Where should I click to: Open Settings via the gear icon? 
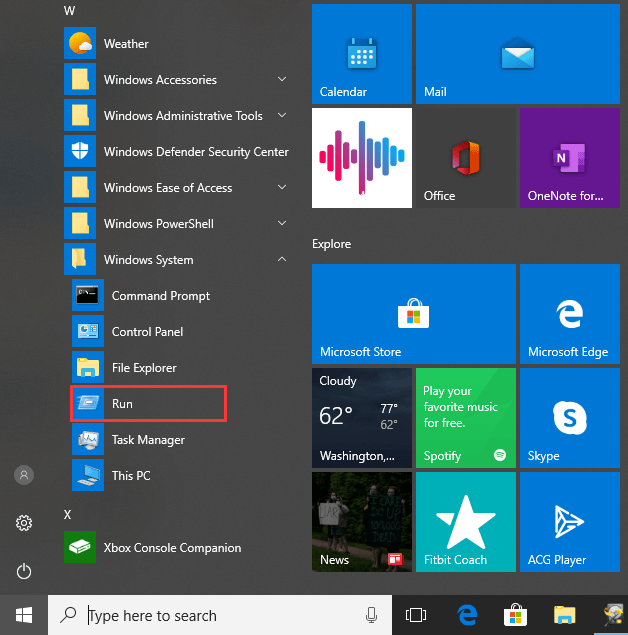24,523
